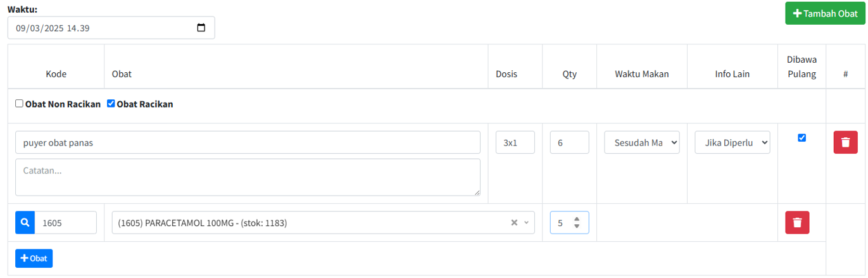Select the racikan name field puyer obat panas
Image resolution: width=868 pixels, height=278 pixels.
coord(248,142)
